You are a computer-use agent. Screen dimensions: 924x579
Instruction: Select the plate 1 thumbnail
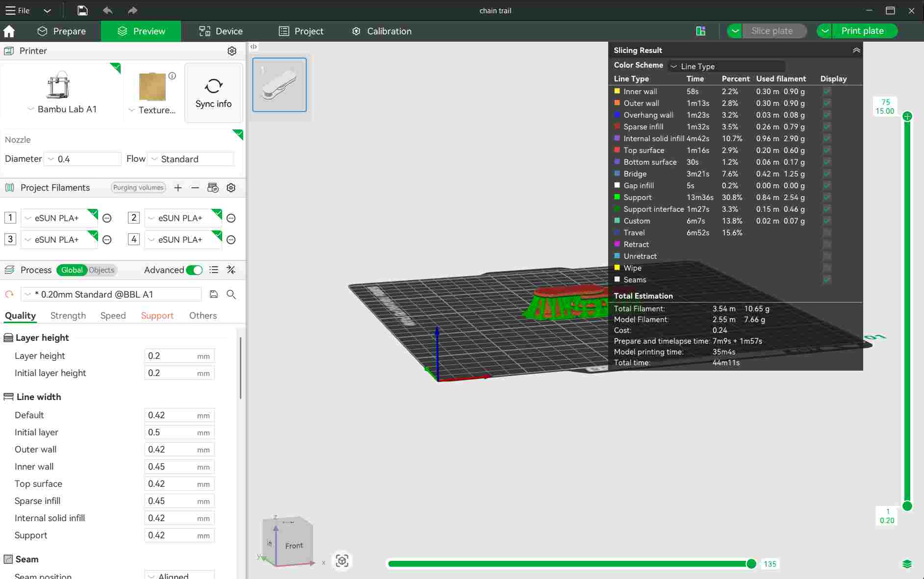click(x=280, y=85)
